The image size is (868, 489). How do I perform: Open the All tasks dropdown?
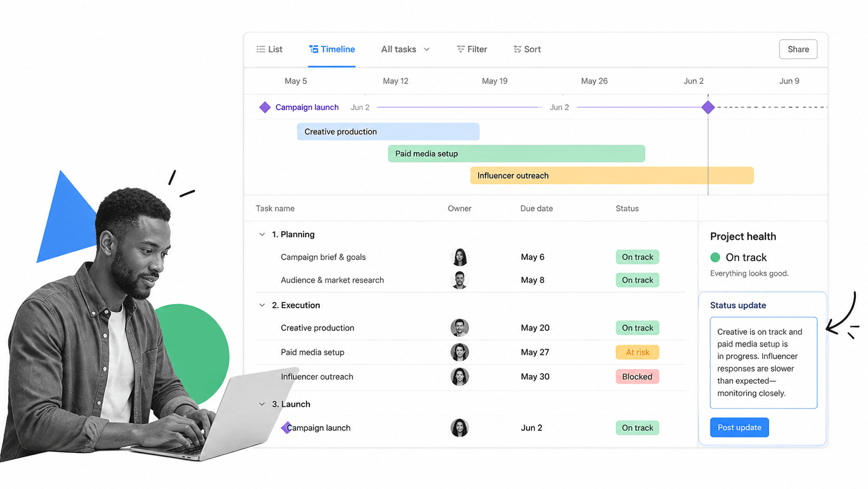point(405,49)
